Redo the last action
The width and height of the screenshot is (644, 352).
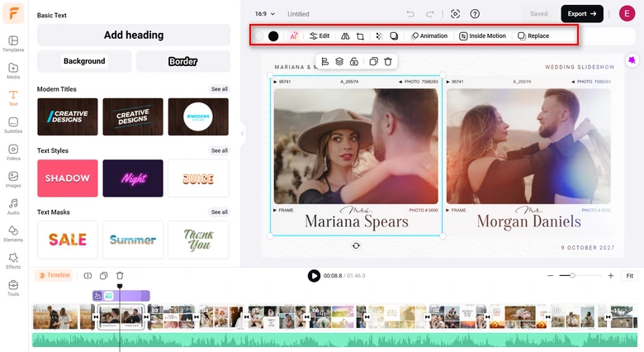(429, 14)
